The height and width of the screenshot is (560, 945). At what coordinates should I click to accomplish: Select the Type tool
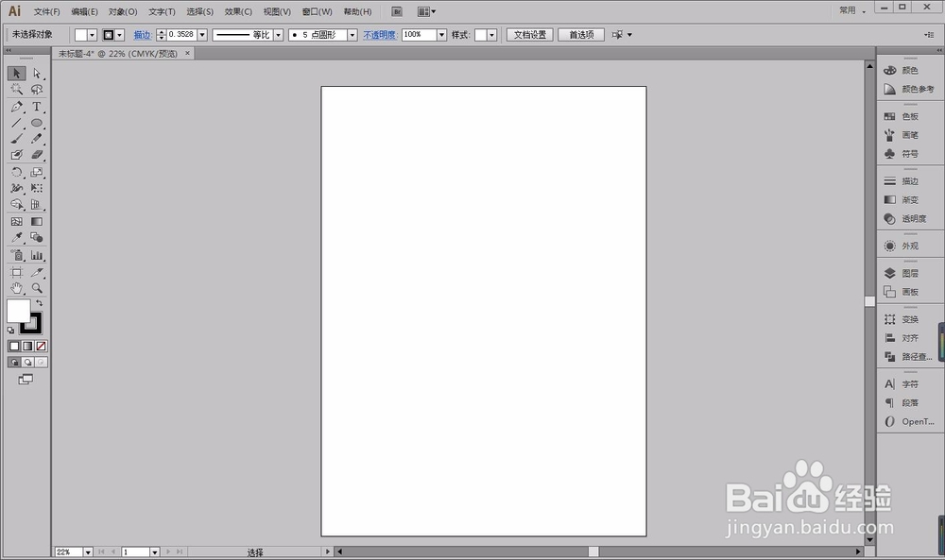click(37, 107)
